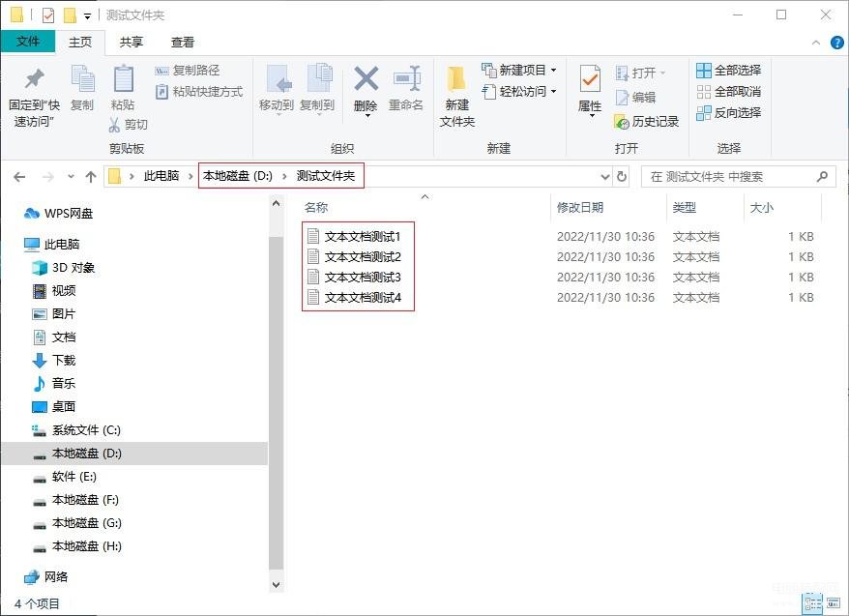Click 此电脑 in the address bar
The height and width of the screenshot is (616, 849).
click(x=161, y=175)
